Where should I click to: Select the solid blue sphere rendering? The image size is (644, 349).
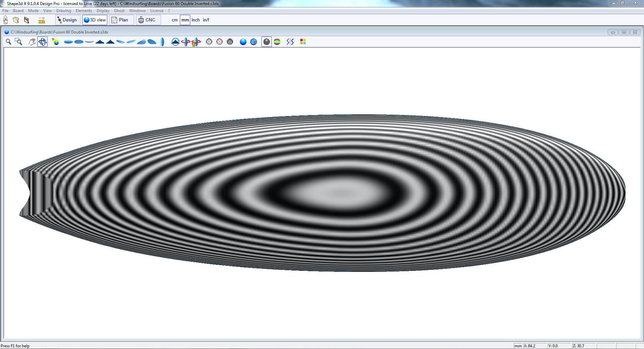(243, 42)
